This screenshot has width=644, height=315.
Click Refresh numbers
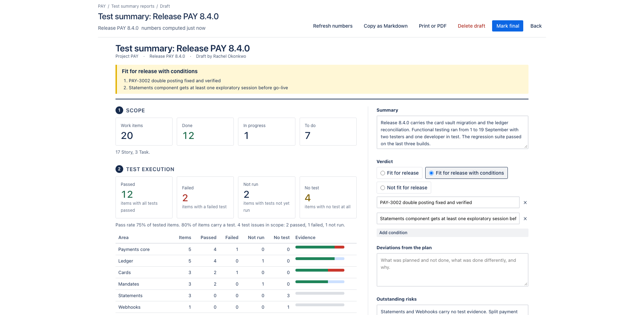pyautogui.click(x=333, y=26)
